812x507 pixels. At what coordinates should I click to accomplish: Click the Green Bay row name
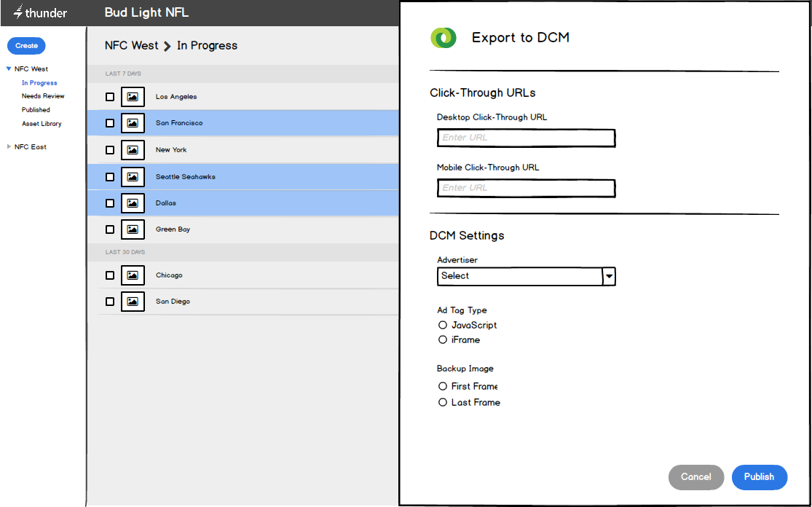pyautogui.click(x=173, y=229)
